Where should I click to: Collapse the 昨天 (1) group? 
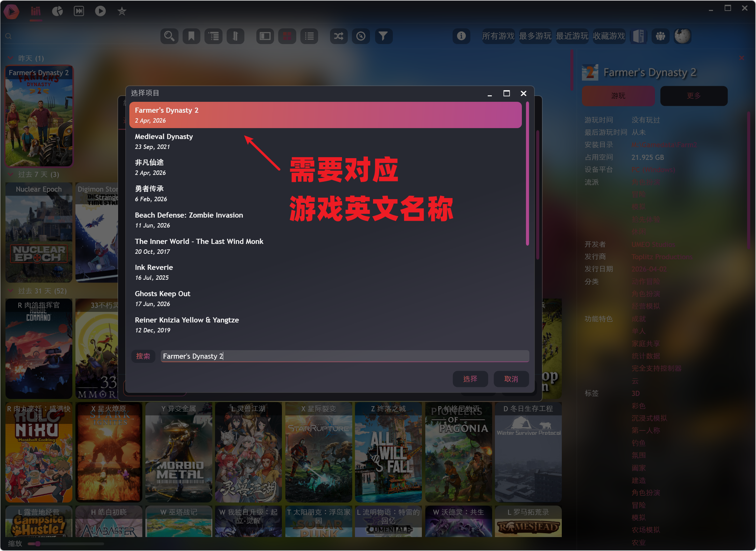click(11, 58)
